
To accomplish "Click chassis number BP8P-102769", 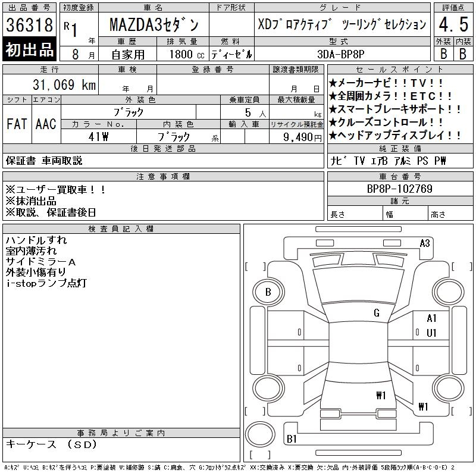I will click(x=399, y=189).
